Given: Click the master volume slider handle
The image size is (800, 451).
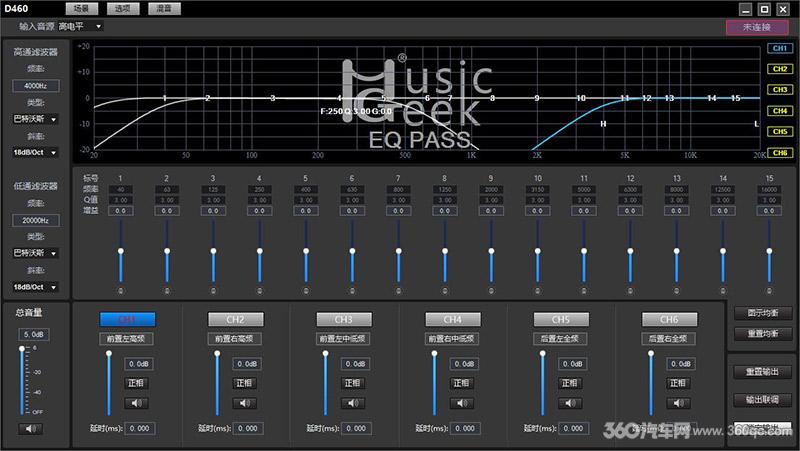Looking at the screenshot, I should click(x=22, y=349).
